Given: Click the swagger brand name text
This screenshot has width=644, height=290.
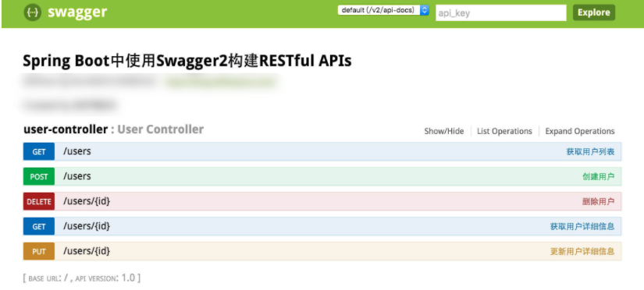Looking at the screenshot, I should coord(77,12).
